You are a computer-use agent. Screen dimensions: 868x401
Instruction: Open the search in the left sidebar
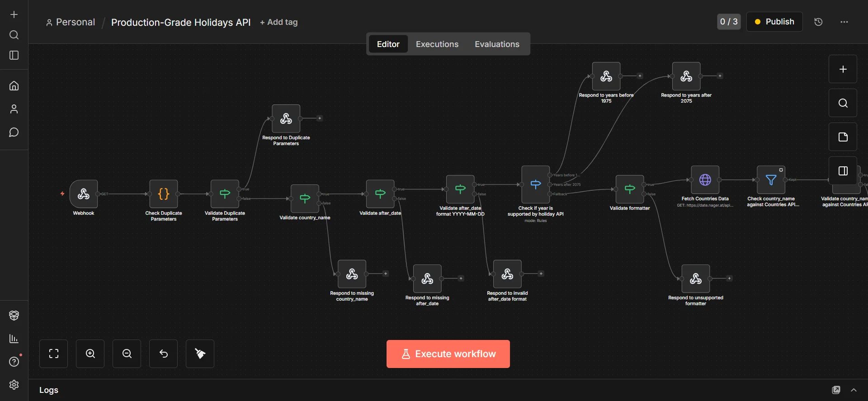coord(14,35)
